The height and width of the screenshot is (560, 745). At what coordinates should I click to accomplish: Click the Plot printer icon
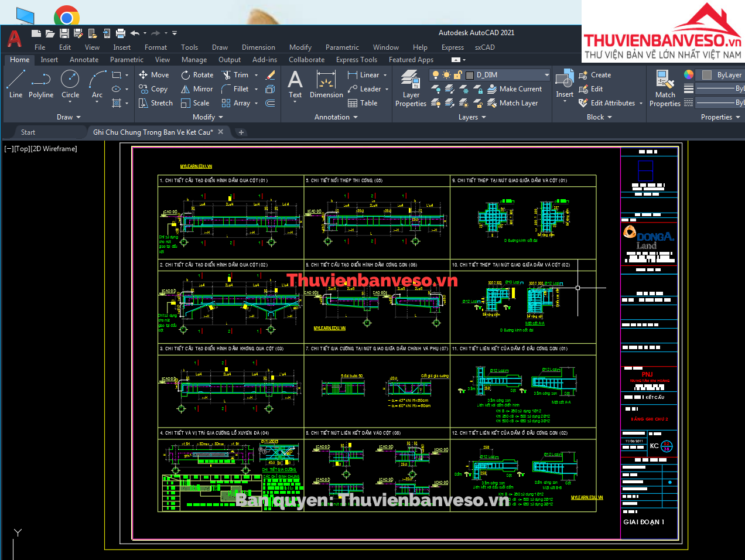pyautogui.click(x=121, y=33)
